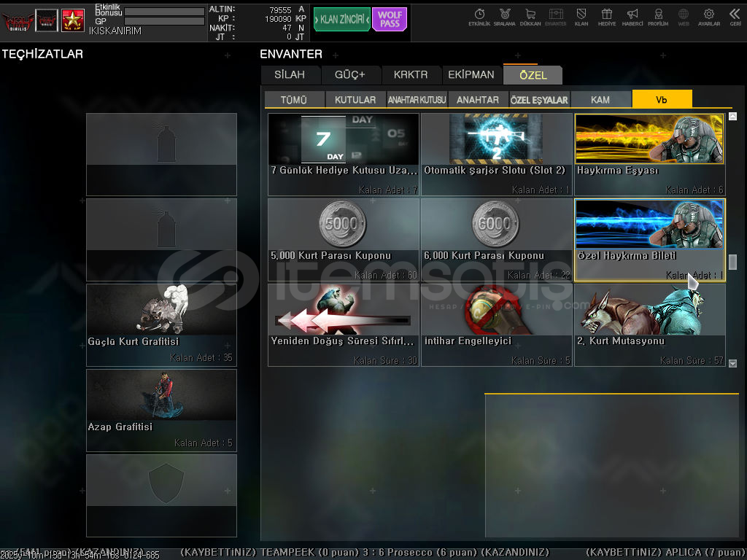Viewport: 747px width, 560px height.
Task: Click the IKISKANIRIM player name
Action: click(x=115, y=31)
